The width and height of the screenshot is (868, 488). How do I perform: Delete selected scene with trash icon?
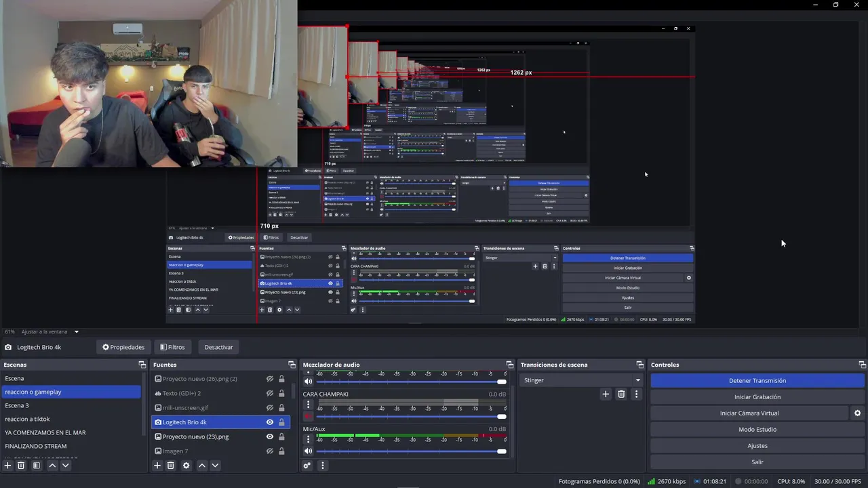click(21, 466)
